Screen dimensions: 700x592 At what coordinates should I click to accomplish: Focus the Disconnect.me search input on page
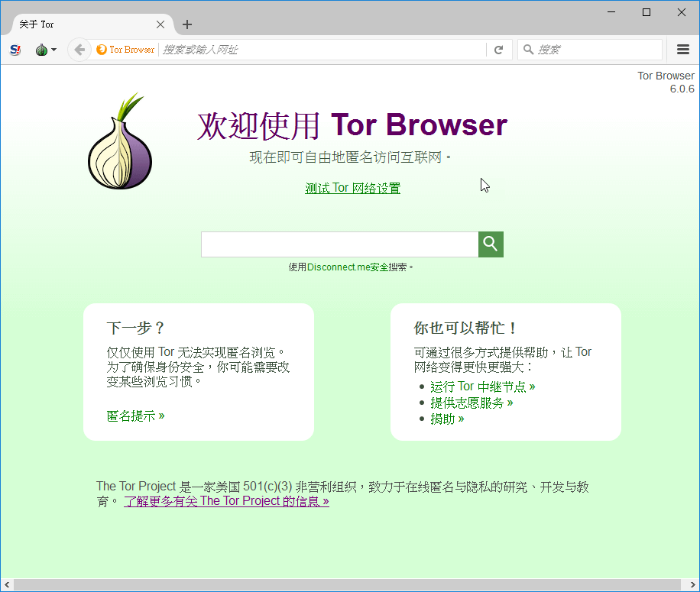[339, 244]
